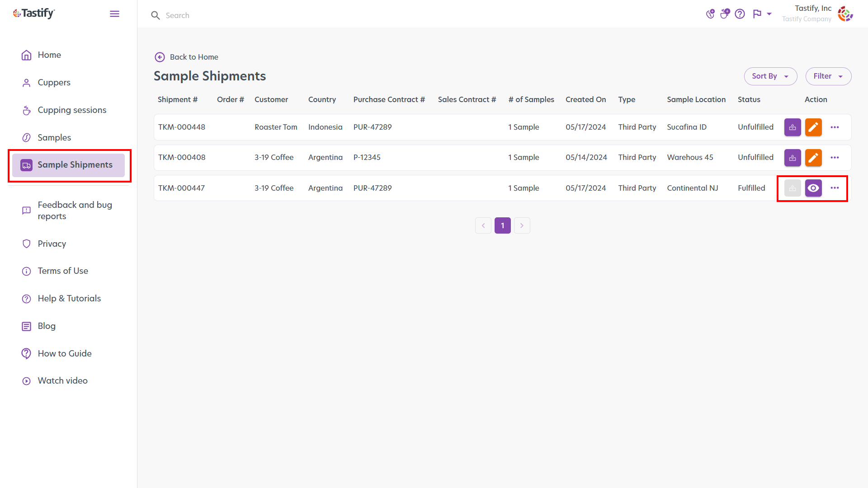
Task: Select page 1 in pagination
Action: pyautogui.click(x=503, y=225)
